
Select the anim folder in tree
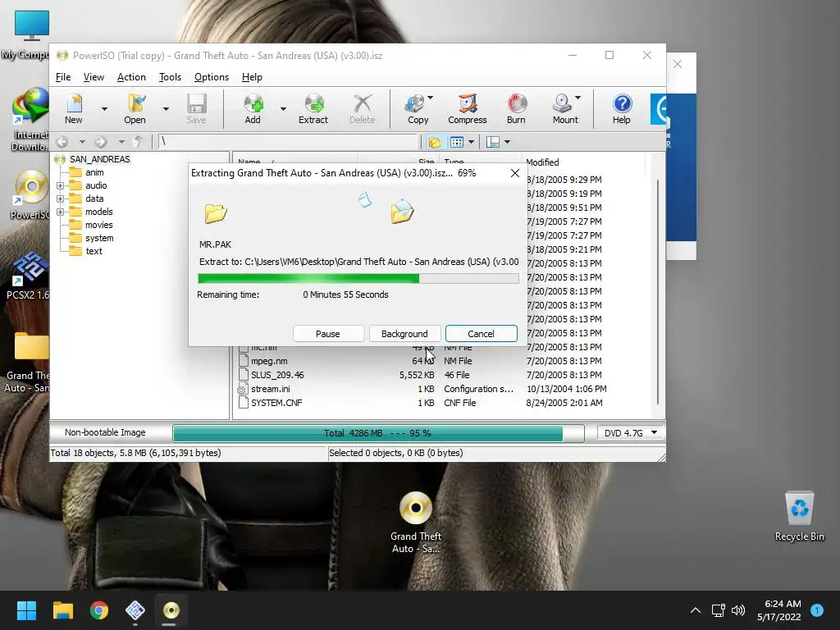click(x=94, y=172)
